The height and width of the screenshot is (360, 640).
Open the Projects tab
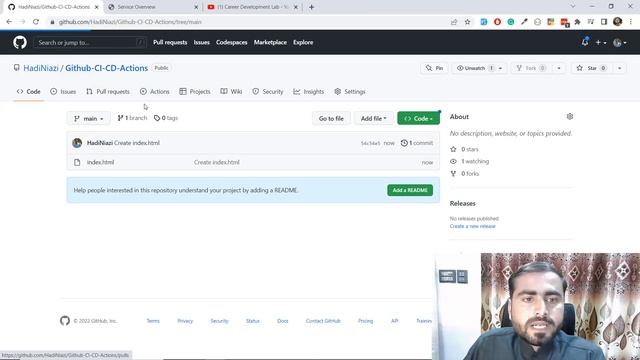[195, 91]
